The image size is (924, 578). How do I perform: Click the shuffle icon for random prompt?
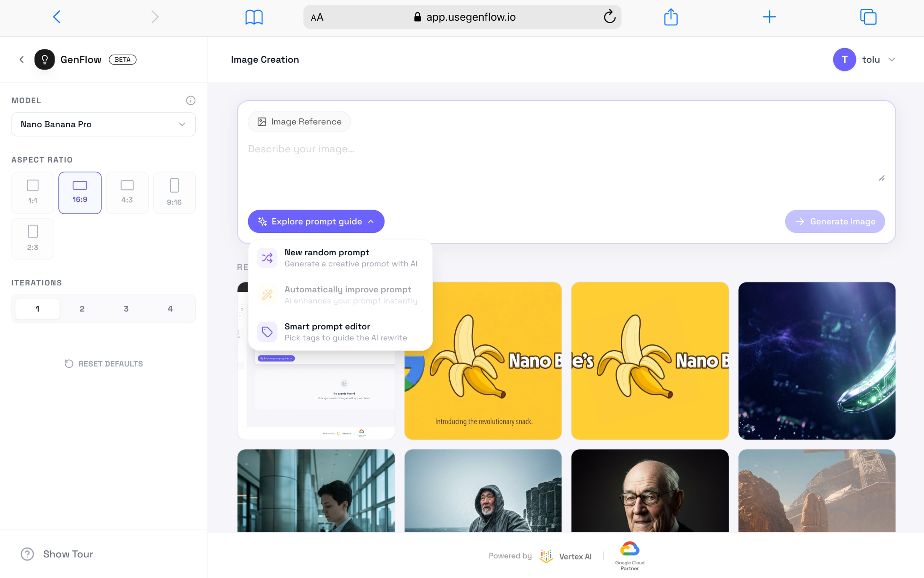[267, 258]
